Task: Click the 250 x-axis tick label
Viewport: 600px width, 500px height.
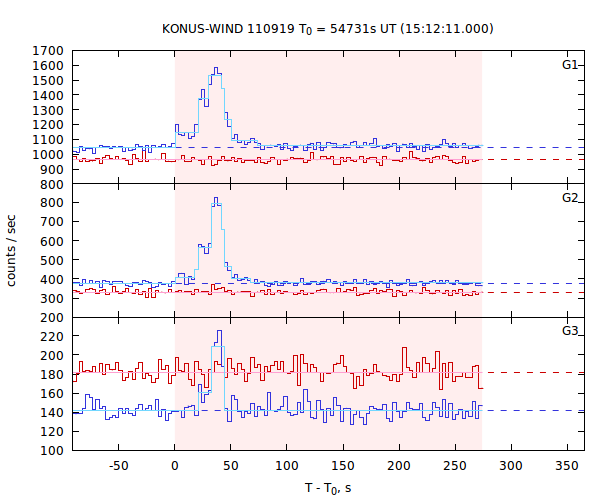Action: click(455, 466)
